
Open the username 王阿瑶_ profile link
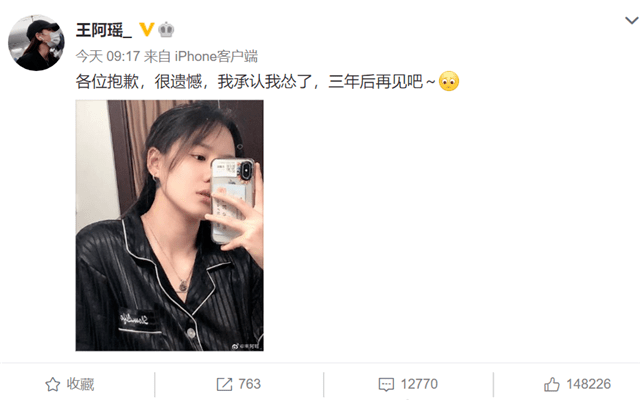(x=104, y=30)
